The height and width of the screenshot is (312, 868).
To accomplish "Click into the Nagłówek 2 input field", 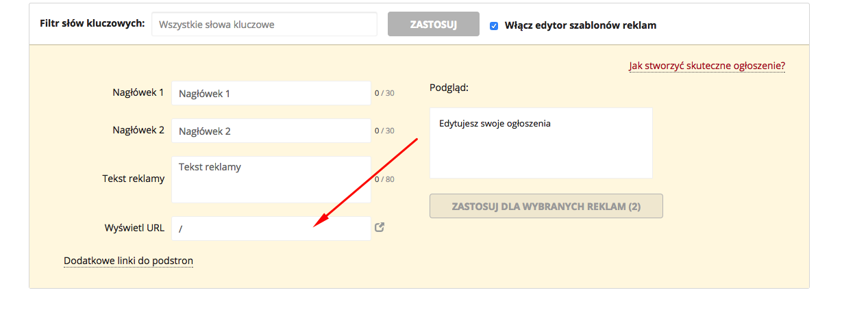I will coord(271,131).
